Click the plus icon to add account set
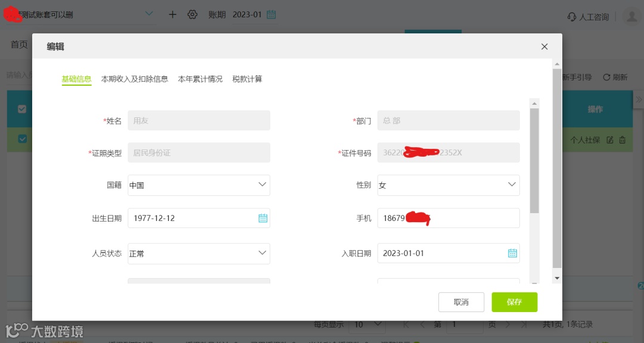 click(172, 14)
